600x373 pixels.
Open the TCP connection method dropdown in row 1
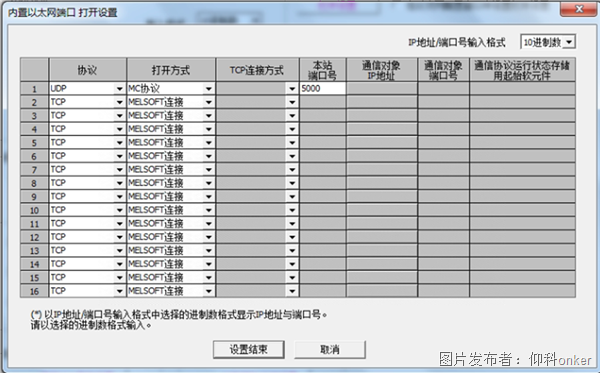click(292, 89)
